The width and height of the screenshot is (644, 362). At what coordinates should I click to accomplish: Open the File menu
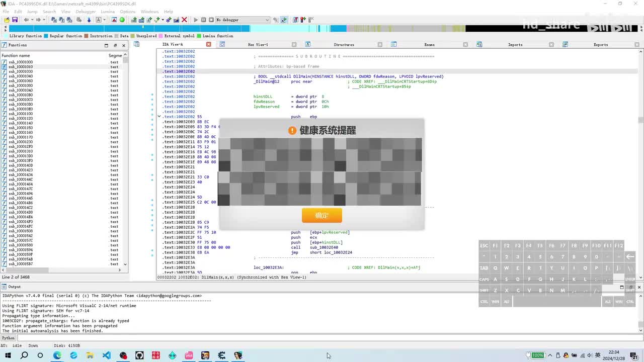[6, 12]
